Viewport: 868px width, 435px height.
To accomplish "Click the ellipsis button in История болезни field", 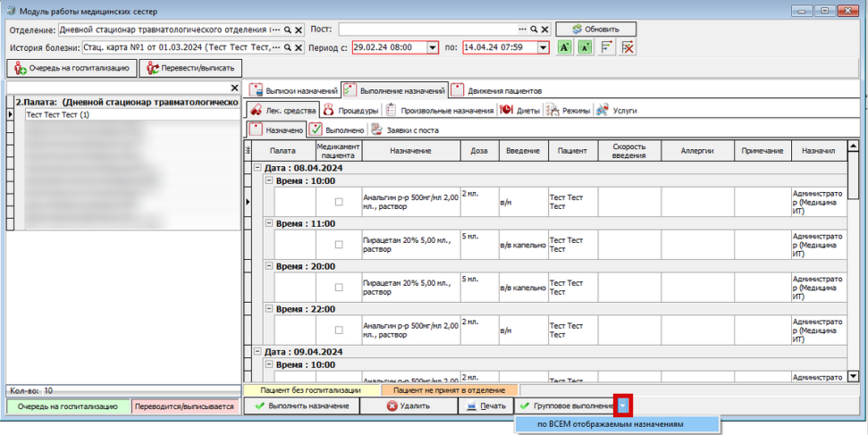I will (277, 47).
